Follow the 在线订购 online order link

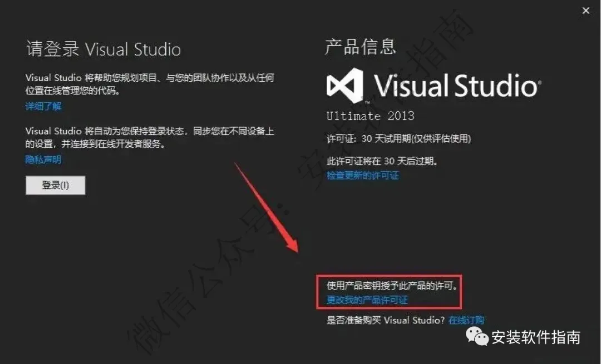(x=466, y=320)
